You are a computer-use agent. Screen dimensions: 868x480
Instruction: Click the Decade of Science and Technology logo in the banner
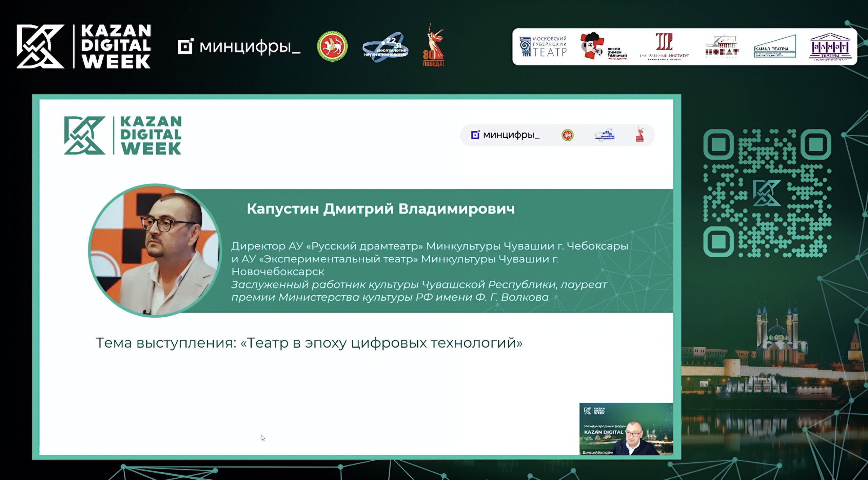pos(386,47)
